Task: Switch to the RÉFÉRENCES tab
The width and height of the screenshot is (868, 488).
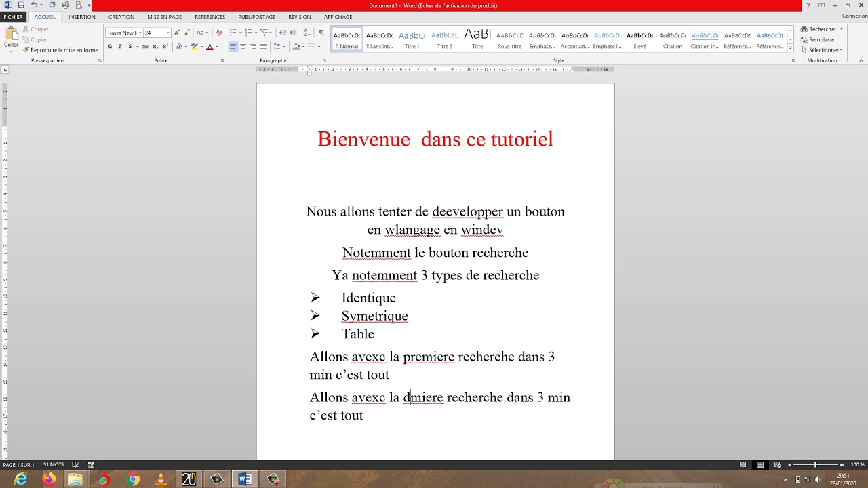Action: click(x=210, y=17)
